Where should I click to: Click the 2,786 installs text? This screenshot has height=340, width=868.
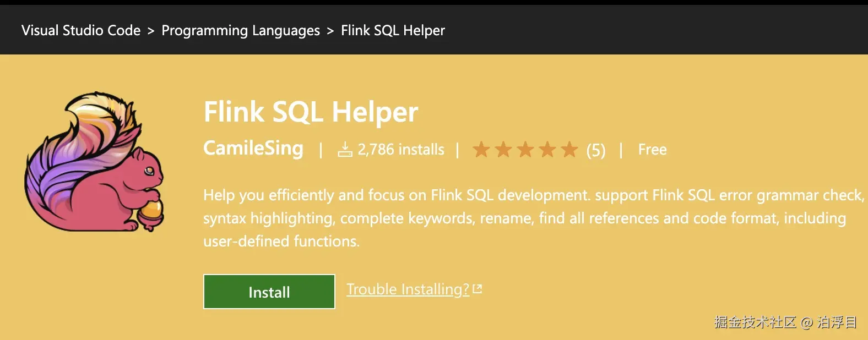tap(401, 149)
